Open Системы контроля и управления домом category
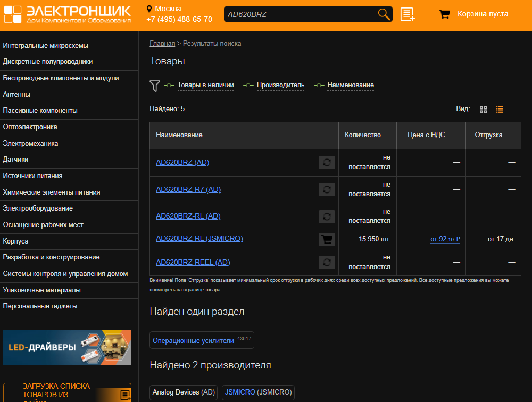The width and height of the screenshot is (532, 402). tap(69, 274)
